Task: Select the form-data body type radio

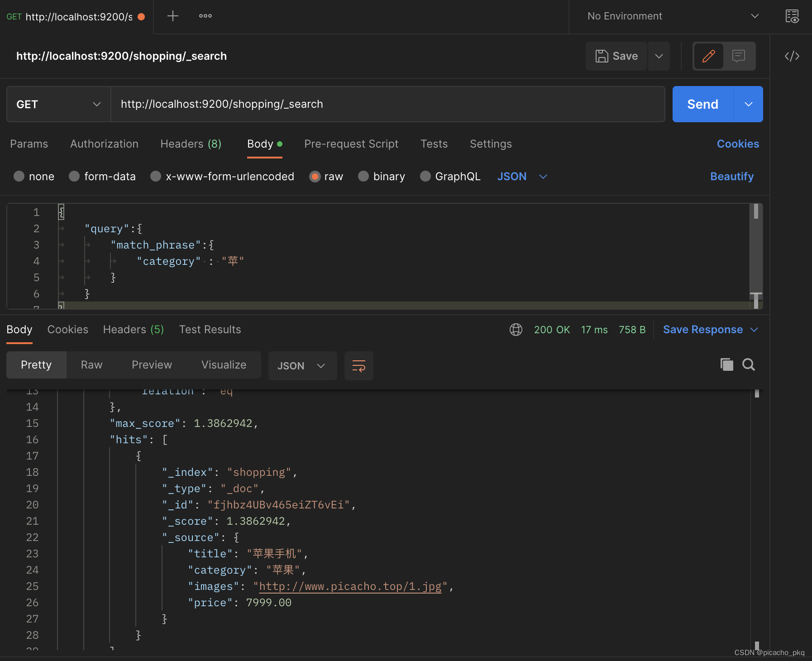Action: click(x=75, y=176)
